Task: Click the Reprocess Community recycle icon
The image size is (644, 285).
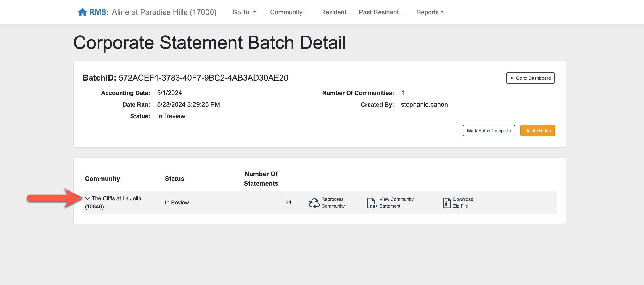Action: tap(314, 203)
